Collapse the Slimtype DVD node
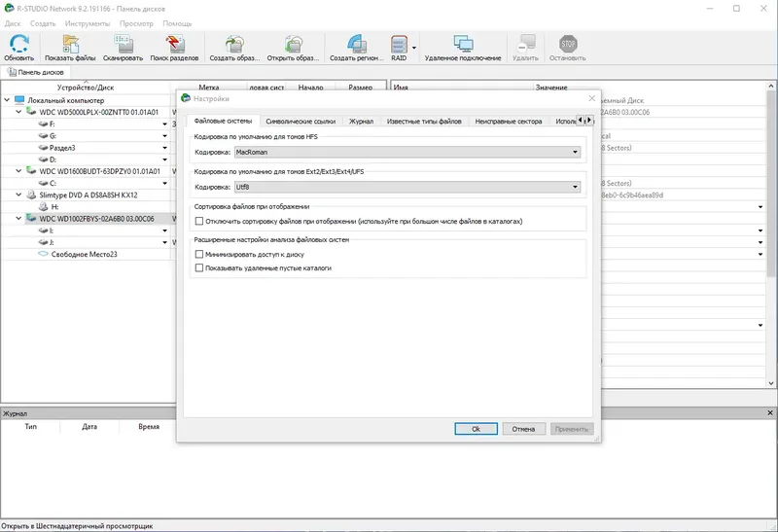 click(x=18, y=195)
